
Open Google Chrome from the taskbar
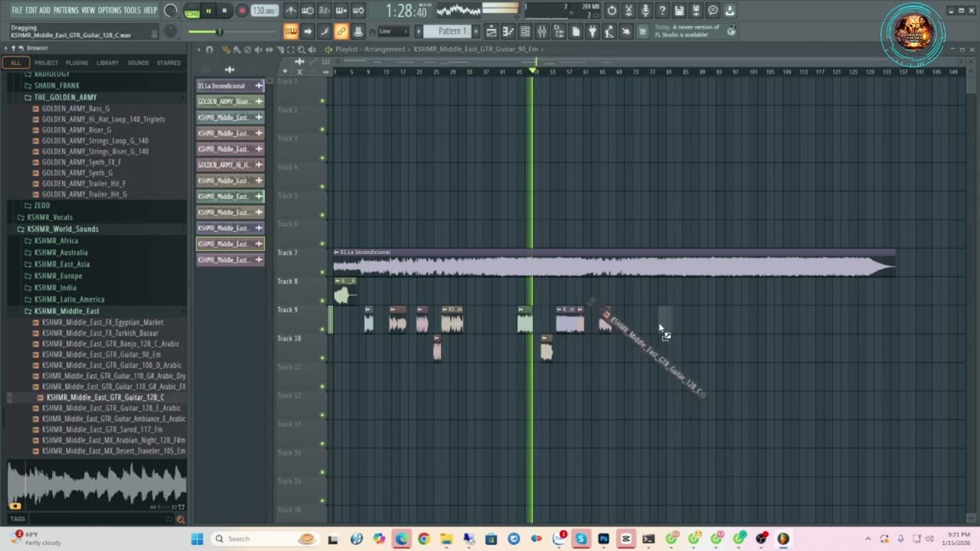423,539
